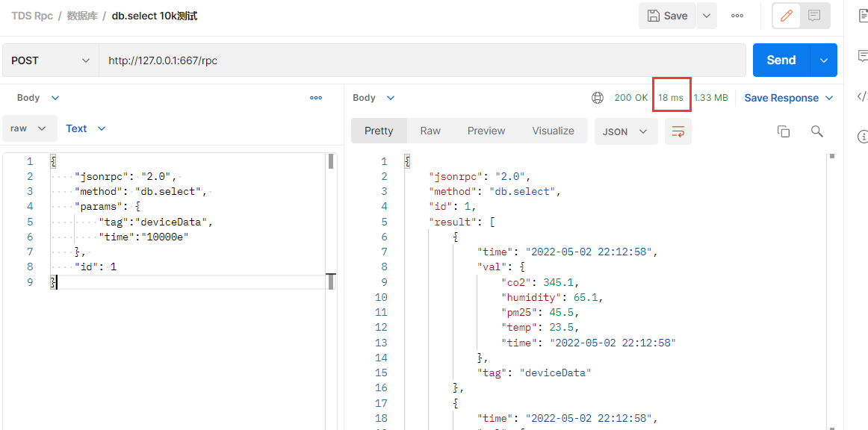868x430 pixels.
Task: Click the Save button
Action: click(667, 16)
